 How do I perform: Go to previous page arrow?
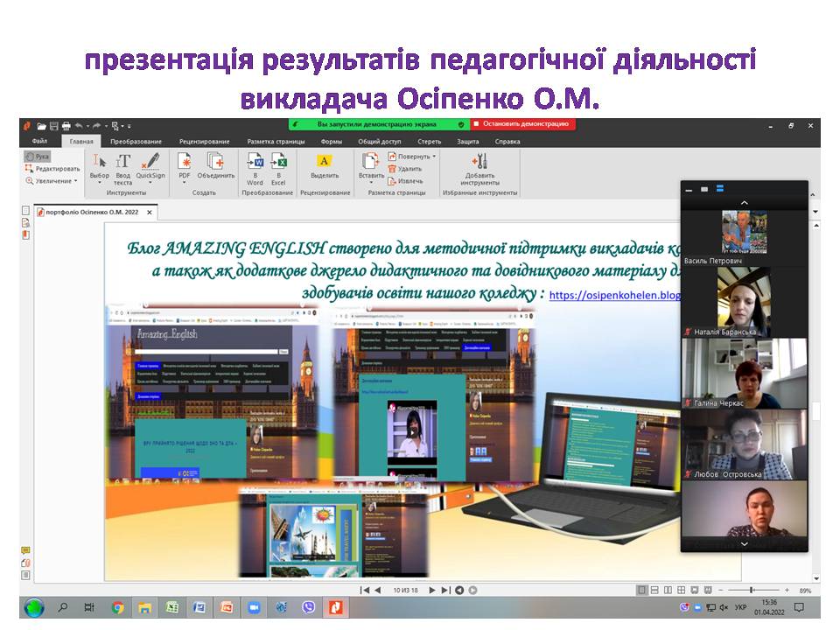(x=378, y=590)
